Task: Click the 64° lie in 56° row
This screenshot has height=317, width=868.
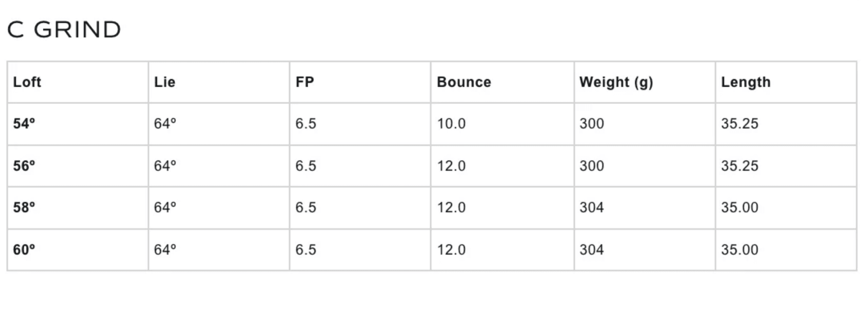Action: (x=165, y=166)
